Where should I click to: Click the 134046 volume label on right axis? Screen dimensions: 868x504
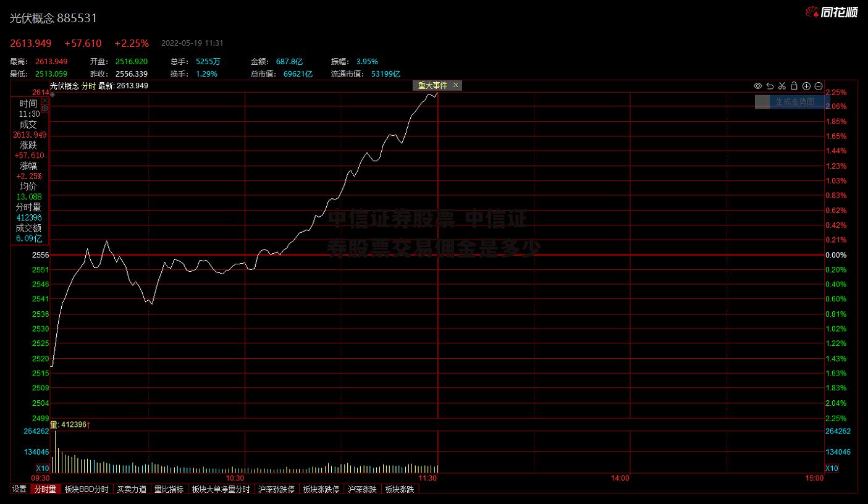pyautogui.click(x=838, y=452)
